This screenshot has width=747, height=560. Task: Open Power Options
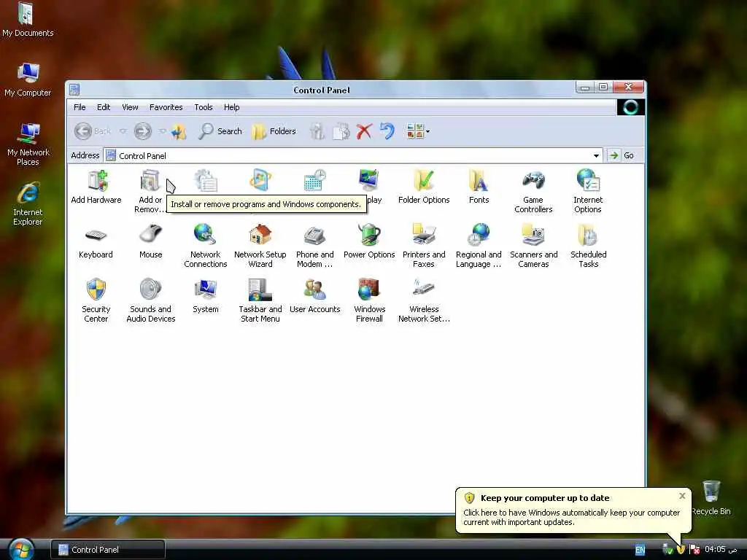[369, 241]
